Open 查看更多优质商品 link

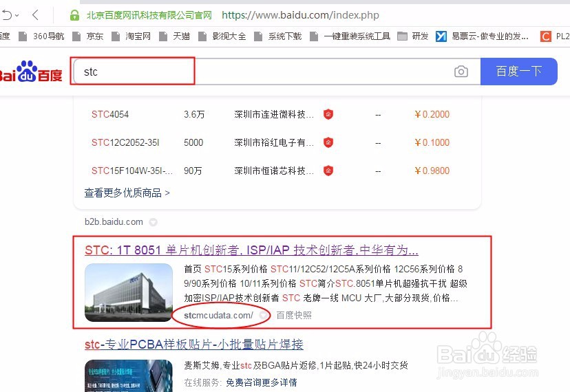tap(127, 193)
